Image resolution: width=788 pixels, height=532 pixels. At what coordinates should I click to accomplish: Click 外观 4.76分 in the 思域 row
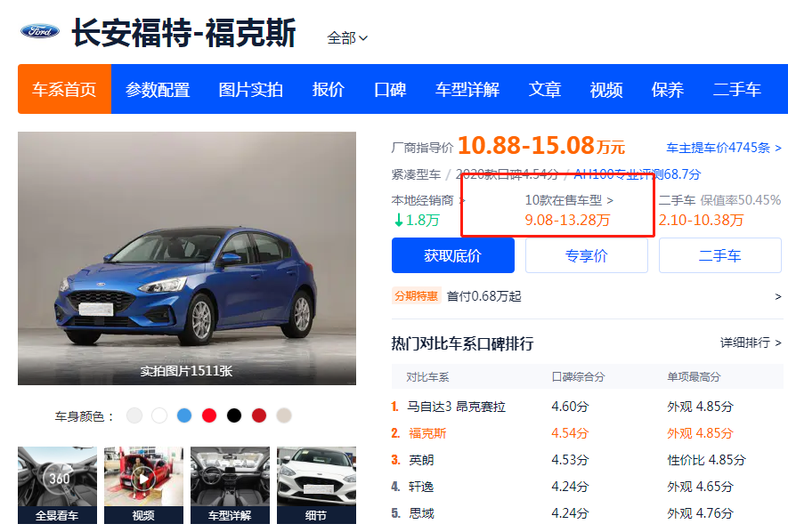point(701,513)
